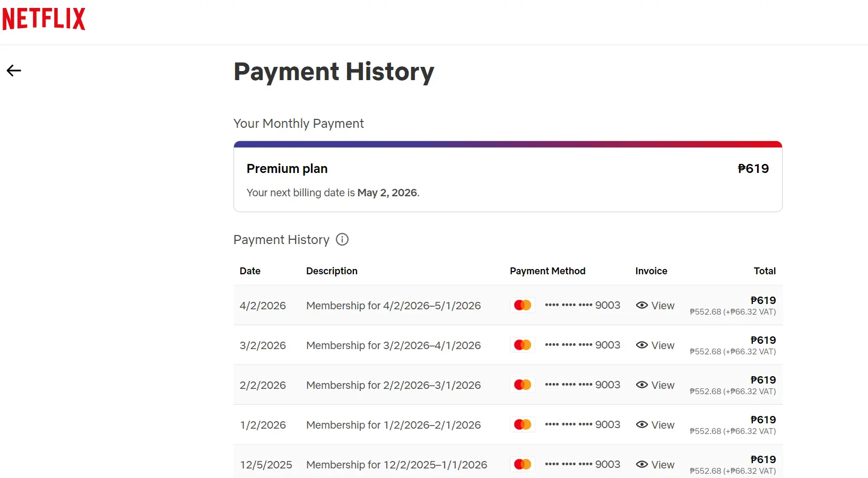This screenshot has width=868, height=478.
Task: Click 'Membership for 4/2/2026–5/1/2026' description
Action: pyautogui.click(x=394, y=306)
